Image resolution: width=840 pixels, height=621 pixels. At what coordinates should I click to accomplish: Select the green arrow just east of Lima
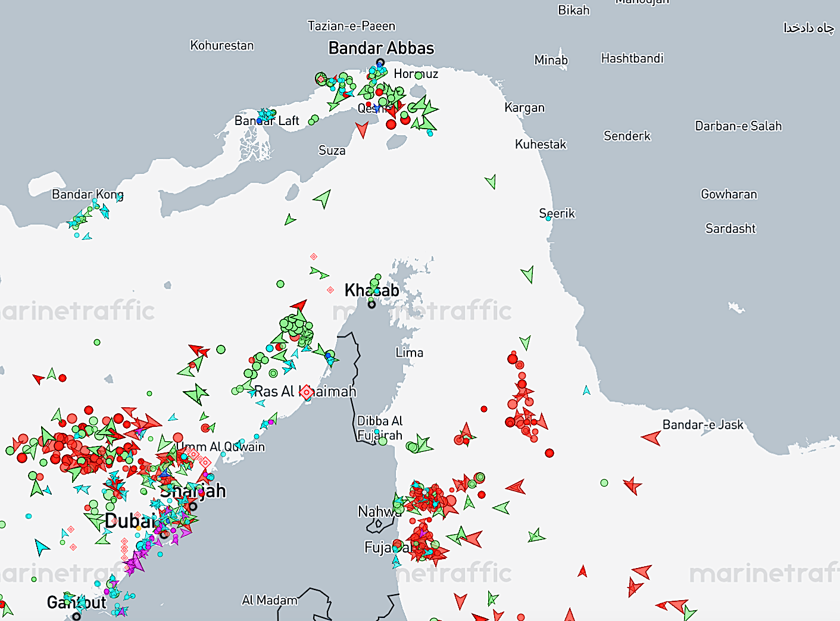click(525, 342)
